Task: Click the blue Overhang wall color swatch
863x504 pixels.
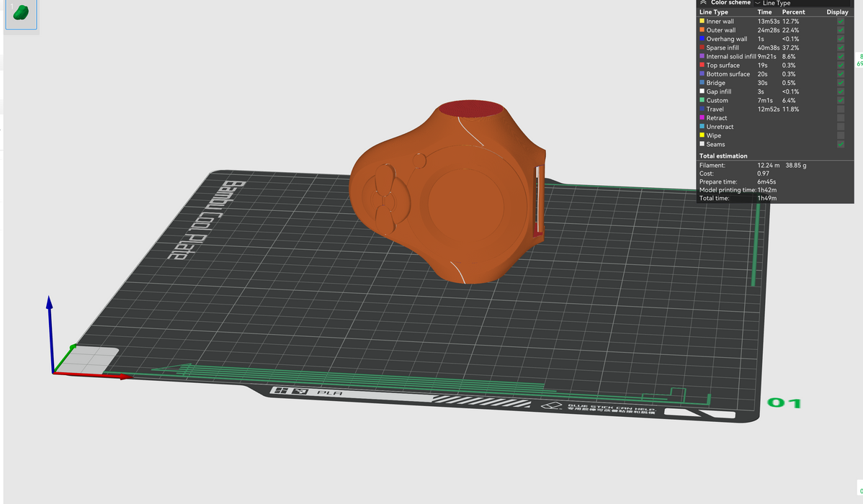Action: pyautogui.click(x=702, y=39)
